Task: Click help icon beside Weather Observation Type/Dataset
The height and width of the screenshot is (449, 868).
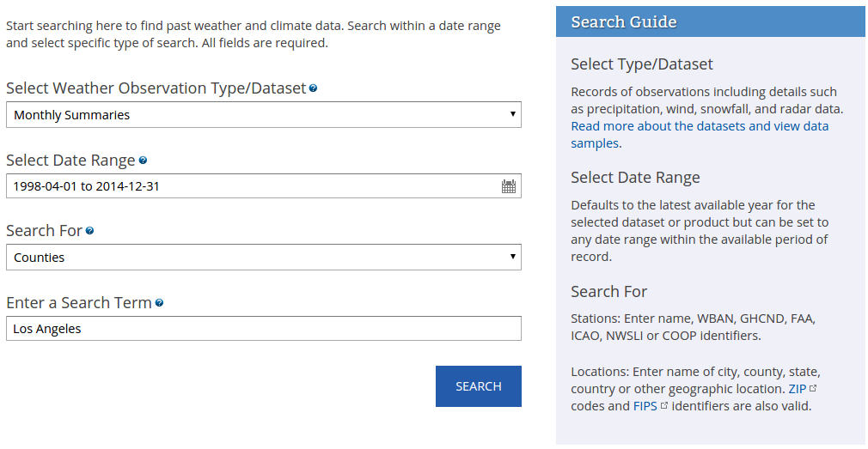Action: (x=313, y=88)
